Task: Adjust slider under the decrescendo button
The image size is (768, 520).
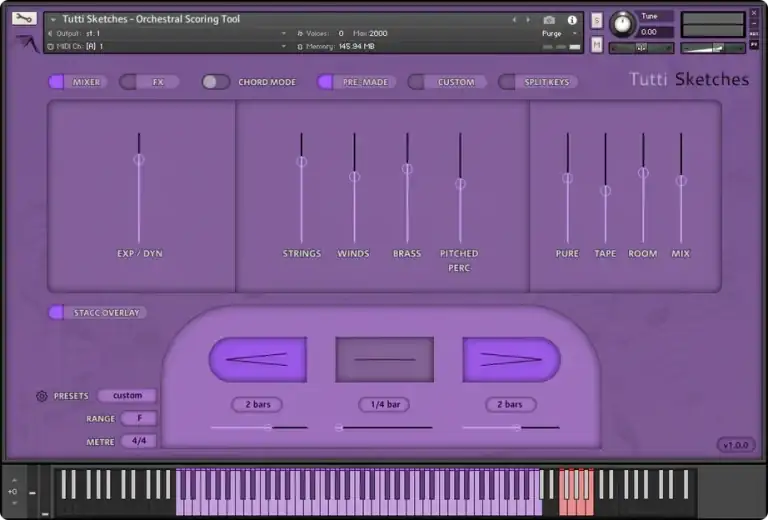Action: (511, 427)
